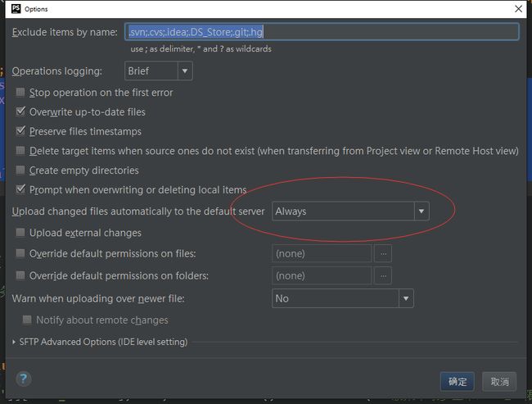532x404 pixels.
Task: Toggle Notify about remote changes checkbox
Action: (27, 320)
